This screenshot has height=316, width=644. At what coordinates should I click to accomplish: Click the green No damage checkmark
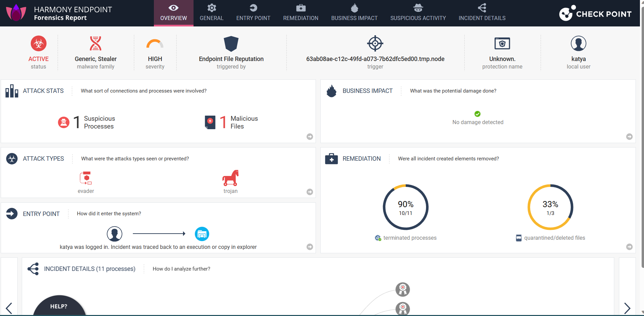478,114
